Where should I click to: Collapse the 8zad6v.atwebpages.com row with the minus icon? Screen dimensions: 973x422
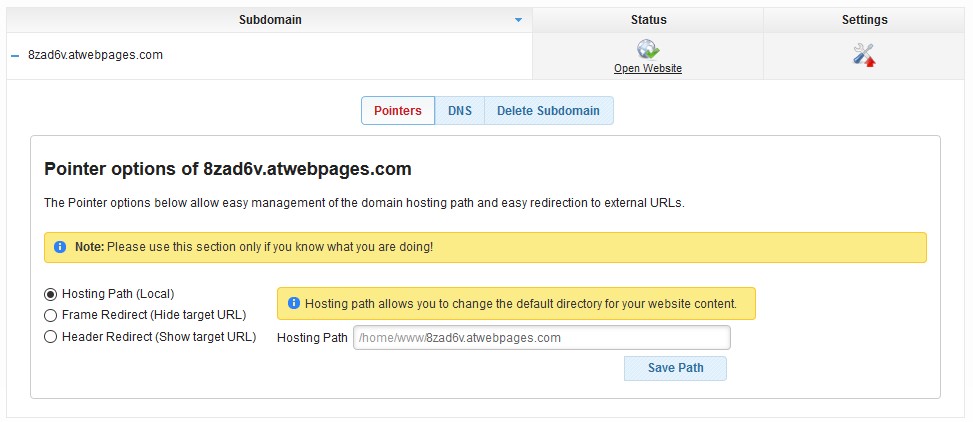click(x=15, y=56)
